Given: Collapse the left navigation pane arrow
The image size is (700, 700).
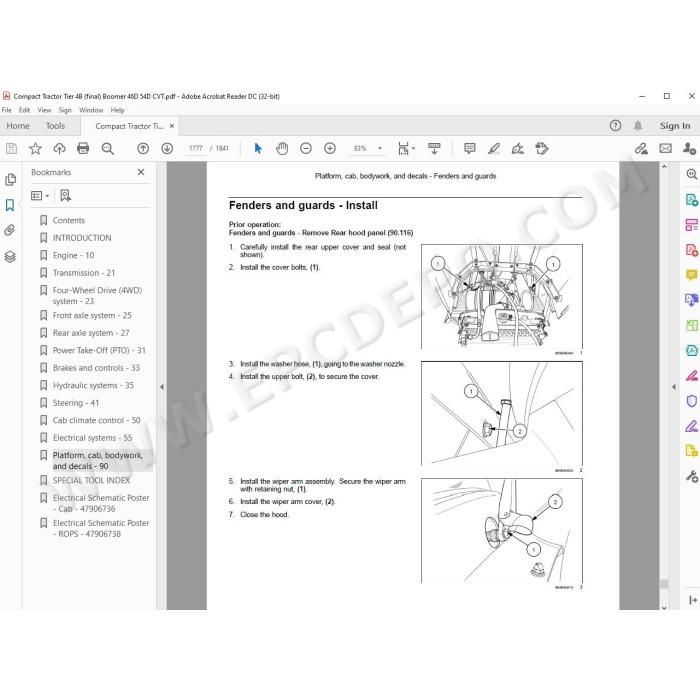Looking at the screenshot, I should pos(162,387).
